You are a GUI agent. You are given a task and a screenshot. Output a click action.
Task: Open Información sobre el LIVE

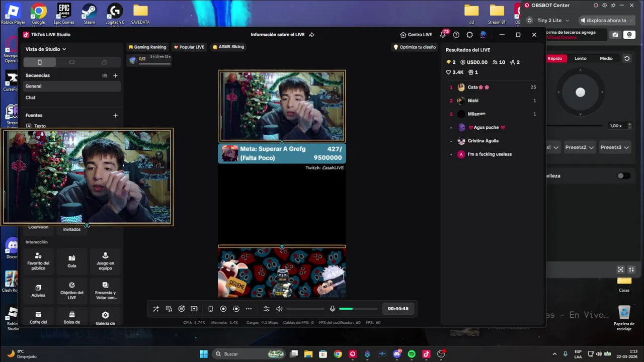tap(278, 35)
